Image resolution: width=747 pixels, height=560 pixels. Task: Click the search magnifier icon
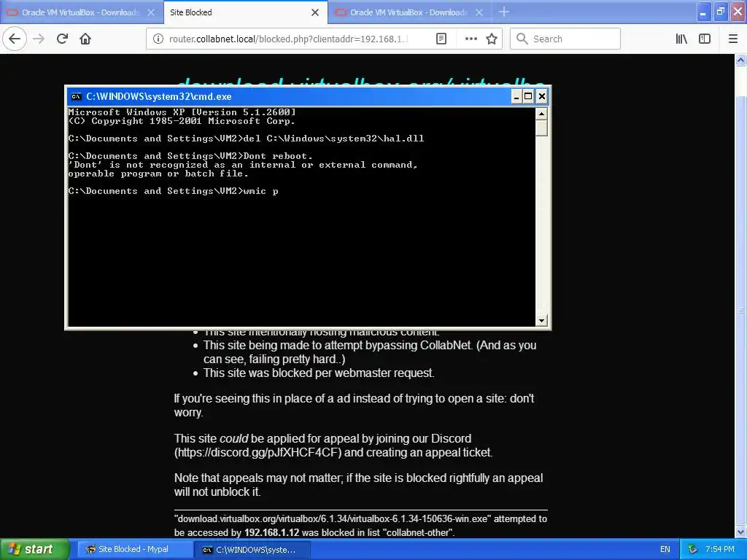522,39
